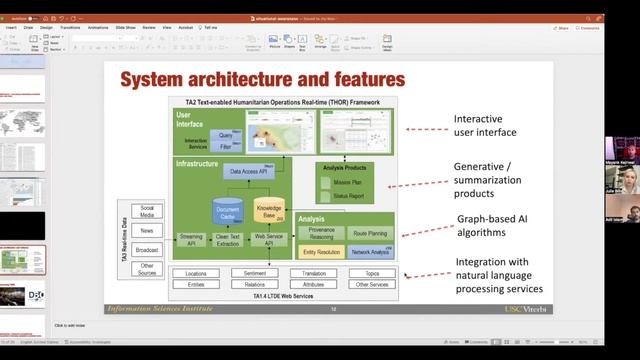This screenshot has height=360, width=640.
Task: Toggle the AutoSave switch in title bar
Action: [x=33, y=19]
